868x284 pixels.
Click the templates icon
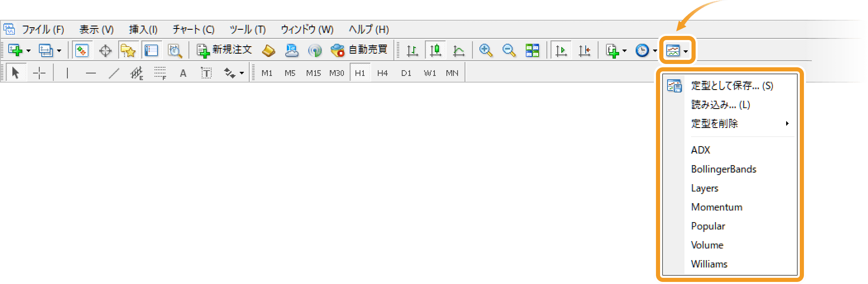[673, 51]
